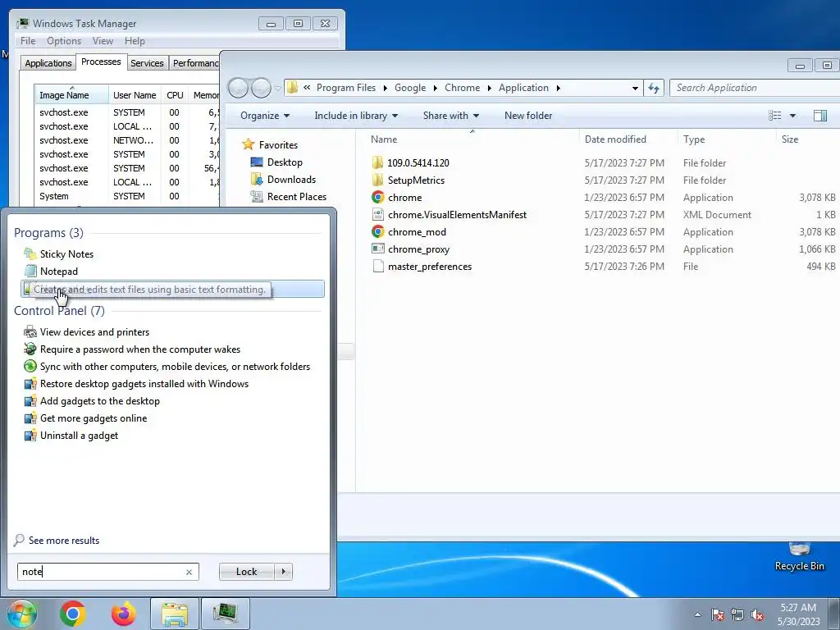Switch to the Performance tab
Viewport: 840px width, 630px height.
point(195,62)
